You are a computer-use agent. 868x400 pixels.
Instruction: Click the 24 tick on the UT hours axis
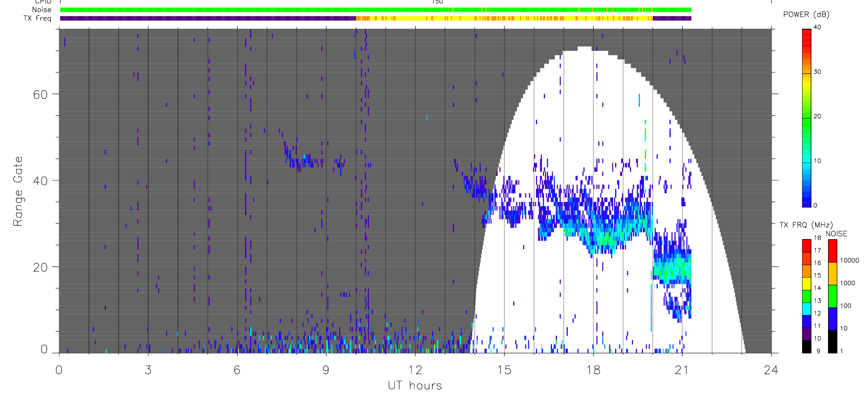coord(771,370)
